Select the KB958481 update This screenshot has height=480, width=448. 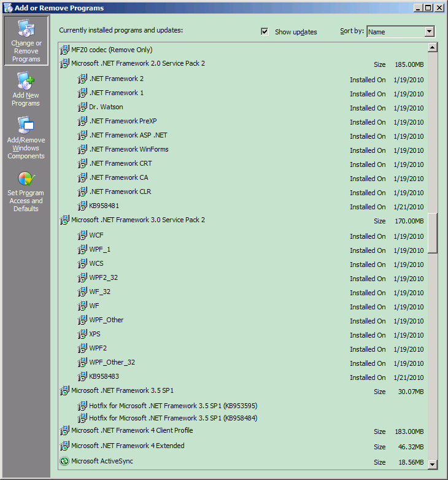pos(251,206)
